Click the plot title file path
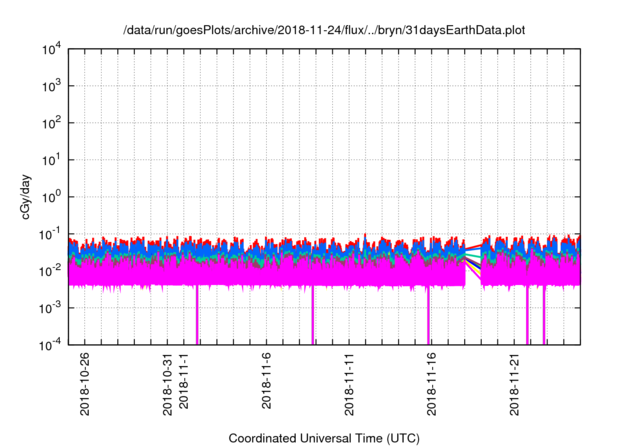Image resolution: width=640 pixels, height=448 pixels. point(324,30)
